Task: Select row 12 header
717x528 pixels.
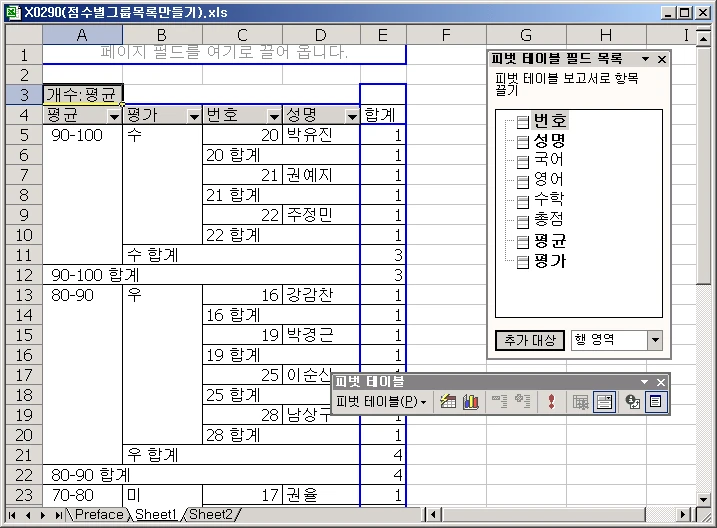Action: coord(24,275)
